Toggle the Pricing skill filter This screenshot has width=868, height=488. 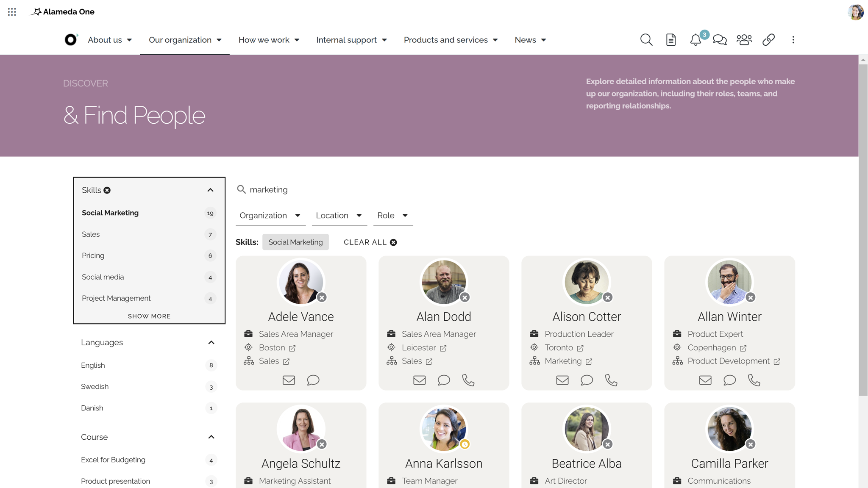click(x=149, y=255)
